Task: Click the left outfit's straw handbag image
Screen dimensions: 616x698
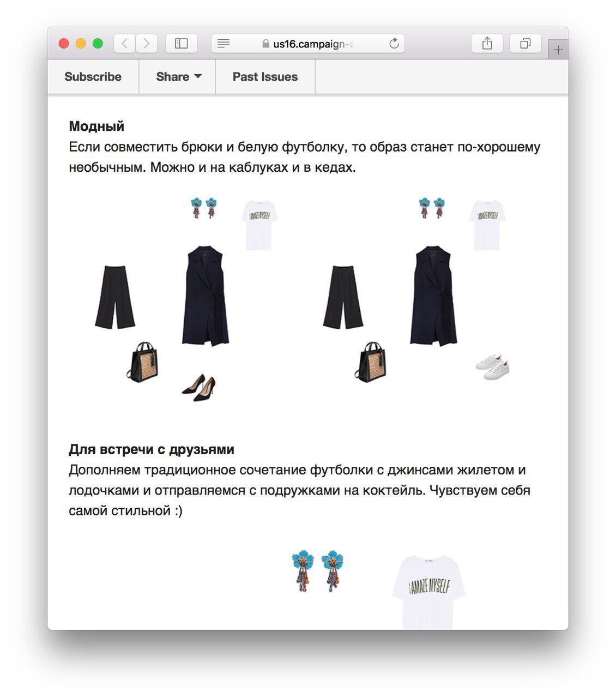Action: pyautogui.click(x=143, y=362)
